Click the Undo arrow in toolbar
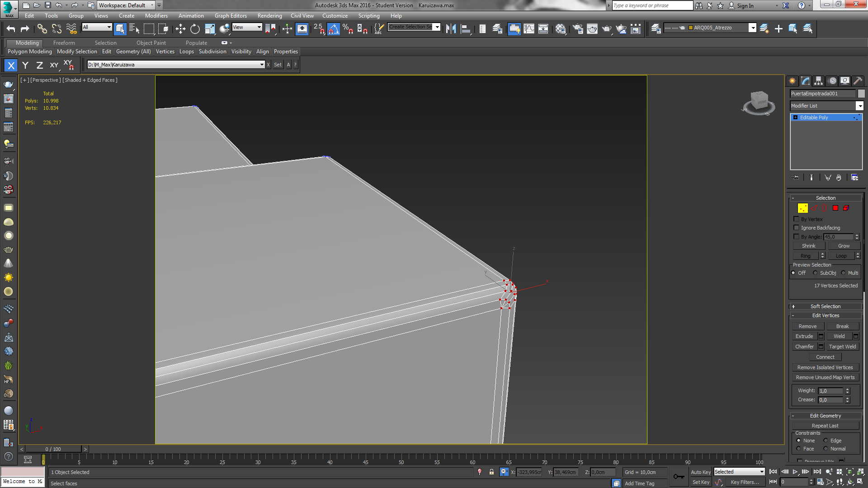 (11, 29)
